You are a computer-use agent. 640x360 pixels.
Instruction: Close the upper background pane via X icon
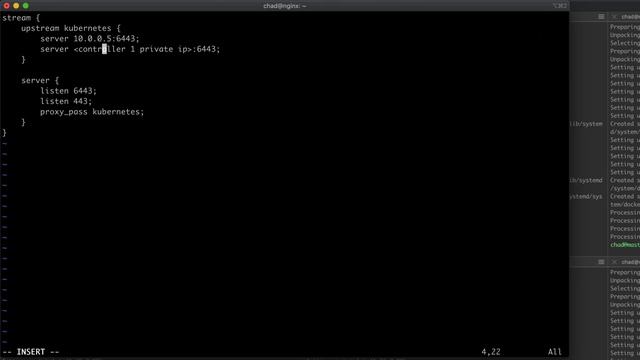pos(614,17)
